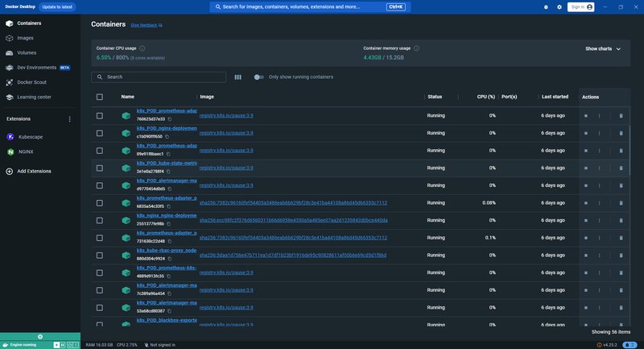Click the global search bar
Image resolution: width=644 pixels, height=349 pixels.
[x=310, y=7]
